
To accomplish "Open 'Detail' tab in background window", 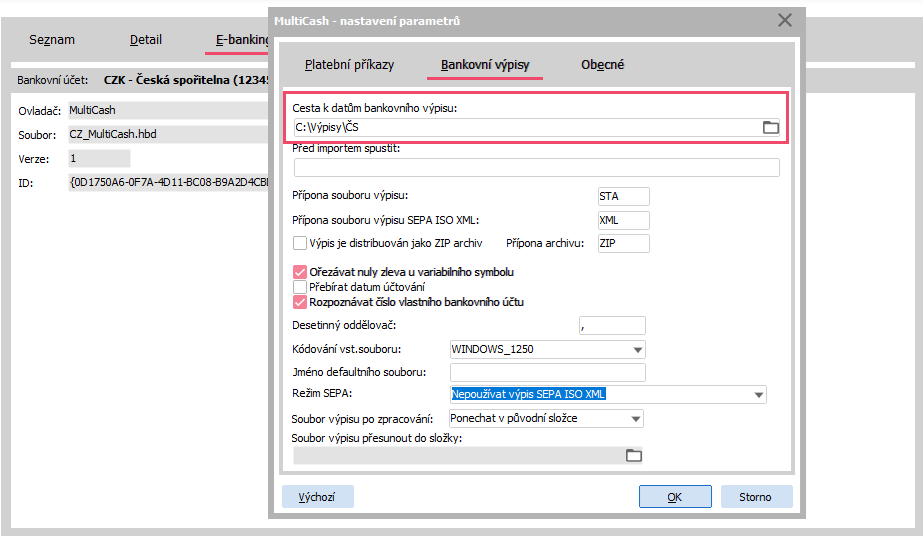I will [145, 40].
